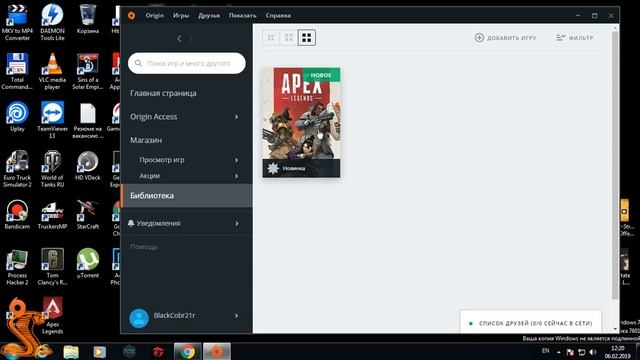Open the Друзья menu
640x360 pixels.
click(x=209, y=16)
